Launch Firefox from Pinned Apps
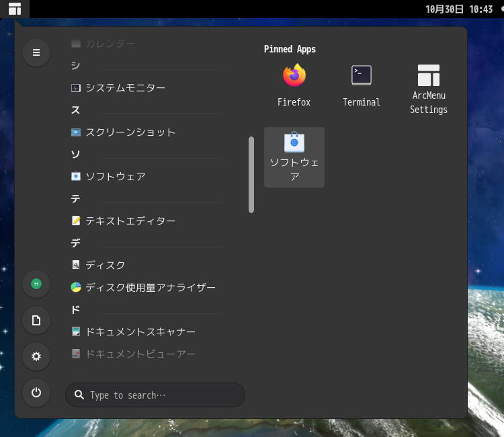The height and width of the screenshot is (437, 504). [294, 85]
